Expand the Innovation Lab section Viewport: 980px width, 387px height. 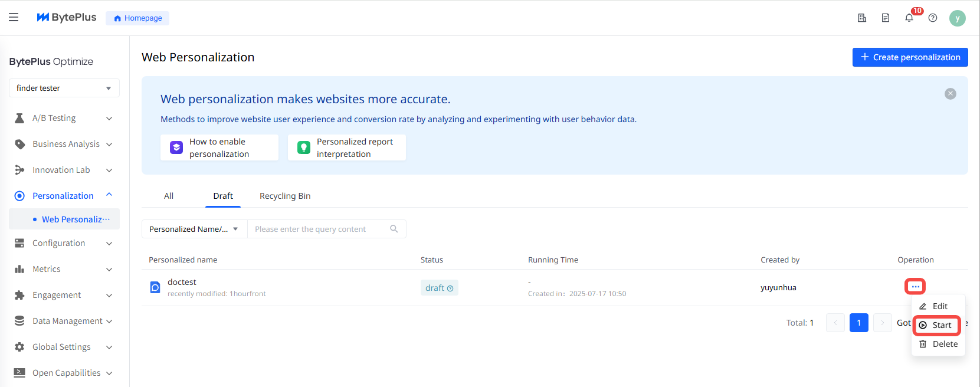pos(109,170)
